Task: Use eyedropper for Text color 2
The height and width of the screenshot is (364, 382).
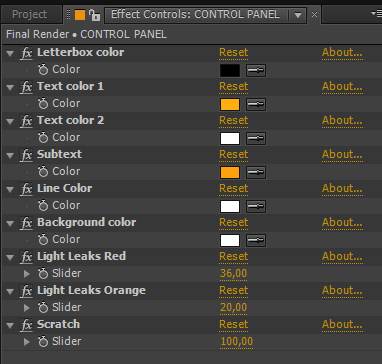Action: point(256,139)
